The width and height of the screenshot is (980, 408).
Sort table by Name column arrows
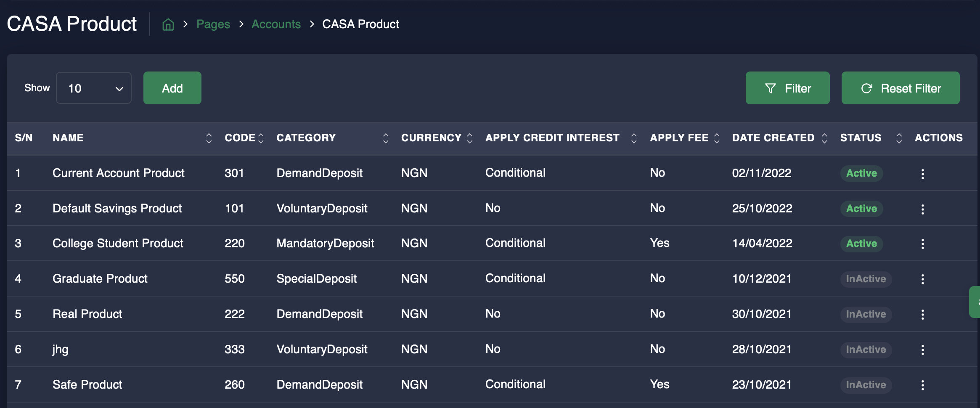point(209,138)
